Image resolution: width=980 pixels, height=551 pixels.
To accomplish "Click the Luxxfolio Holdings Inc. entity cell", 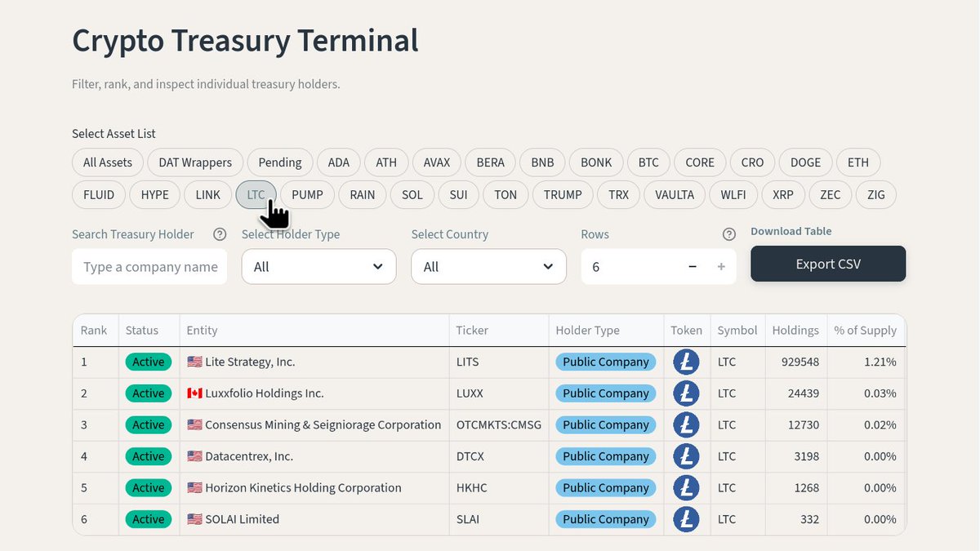I will (314, 393).
